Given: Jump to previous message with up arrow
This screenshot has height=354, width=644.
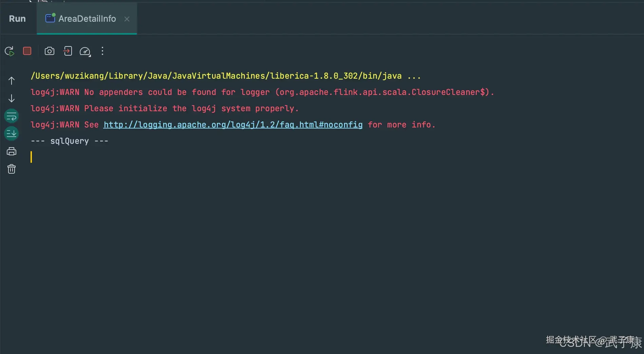Looking at the screenshot, I should [11, 81].
